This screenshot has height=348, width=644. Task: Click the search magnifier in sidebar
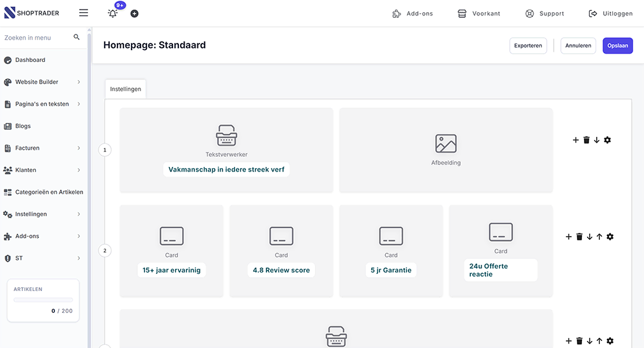[x=77, y=37]
